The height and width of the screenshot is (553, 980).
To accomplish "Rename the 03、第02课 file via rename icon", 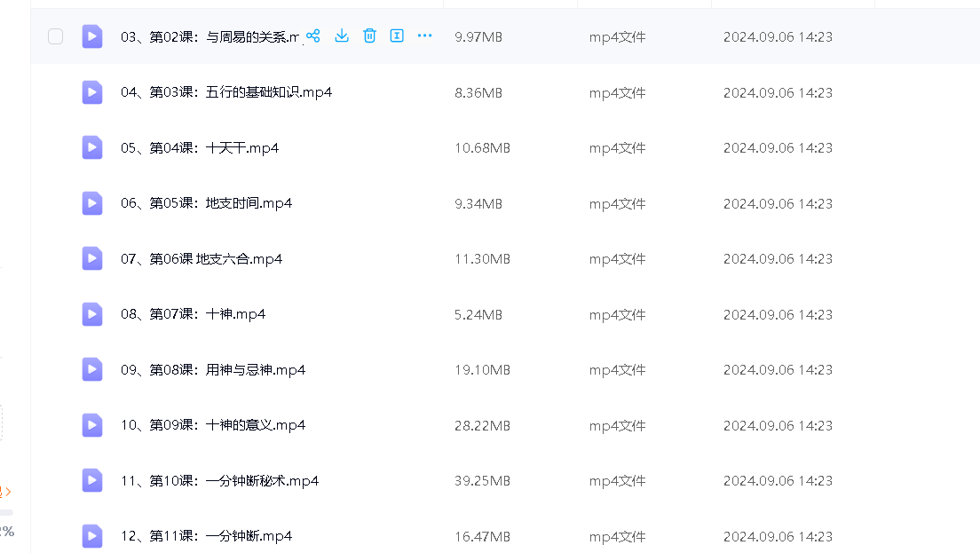I will tap(397, 36).
